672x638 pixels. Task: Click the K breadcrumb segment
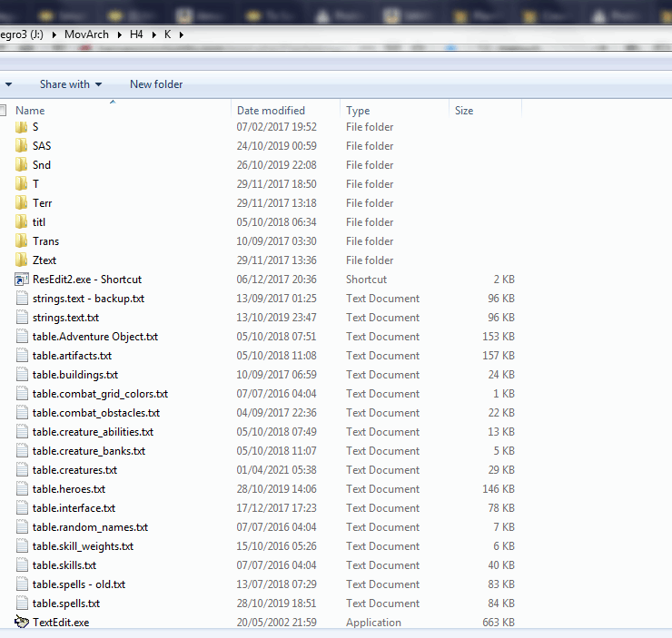[168, 34]
